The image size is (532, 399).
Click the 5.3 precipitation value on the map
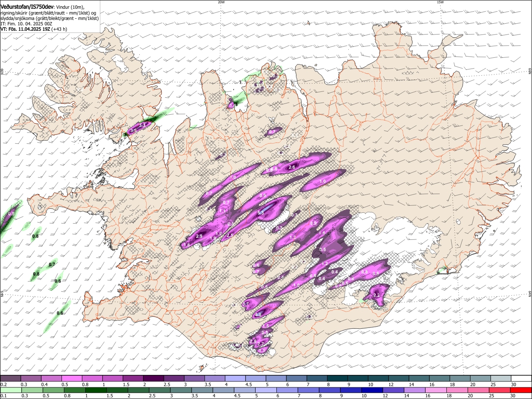(x=261, y=213)
